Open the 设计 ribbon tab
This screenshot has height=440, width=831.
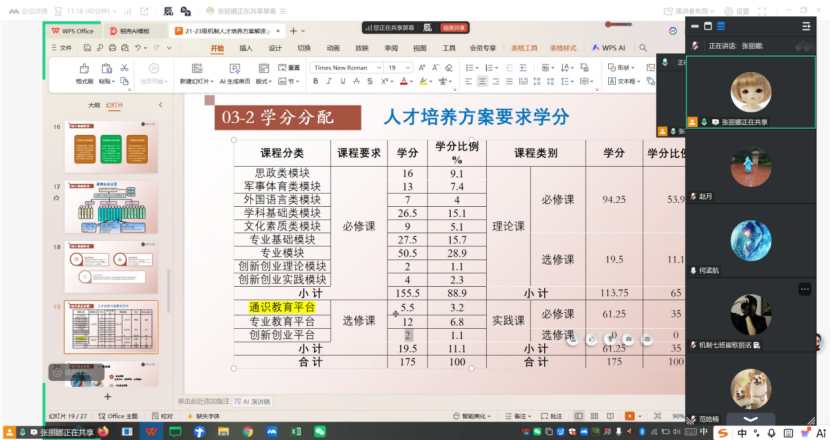275,47
